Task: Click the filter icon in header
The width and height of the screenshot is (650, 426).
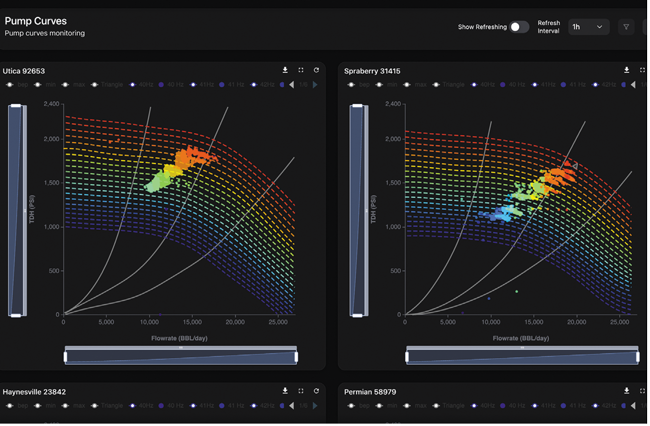Action: tap(626, 27)
